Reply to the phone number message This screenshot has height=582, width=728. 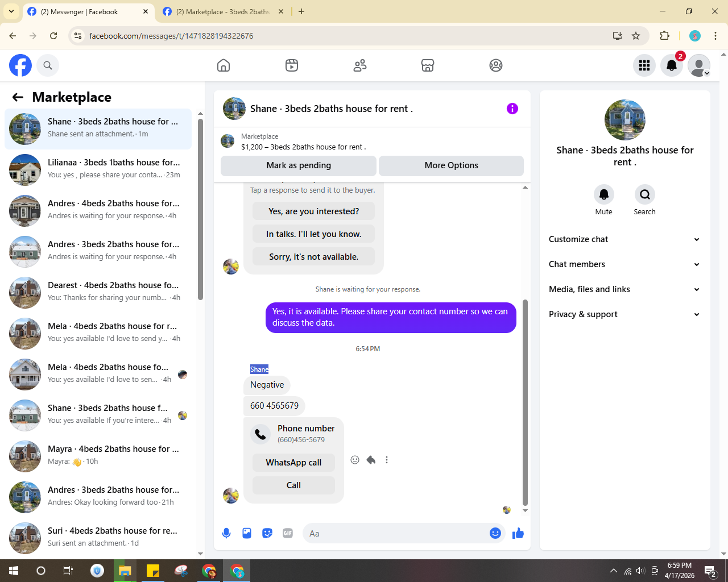(371, 460)
